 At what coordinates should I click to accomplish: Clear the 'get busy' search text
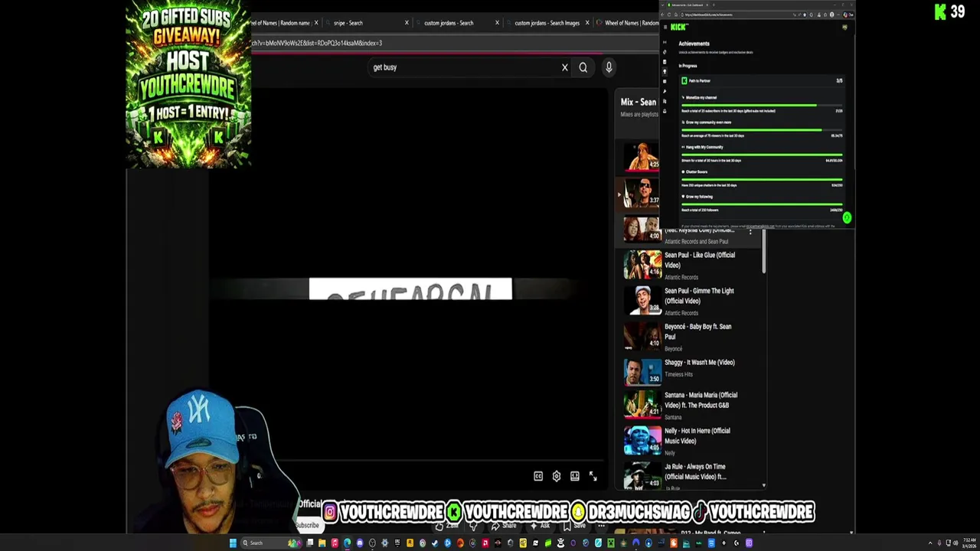click(x=565, y=67)
